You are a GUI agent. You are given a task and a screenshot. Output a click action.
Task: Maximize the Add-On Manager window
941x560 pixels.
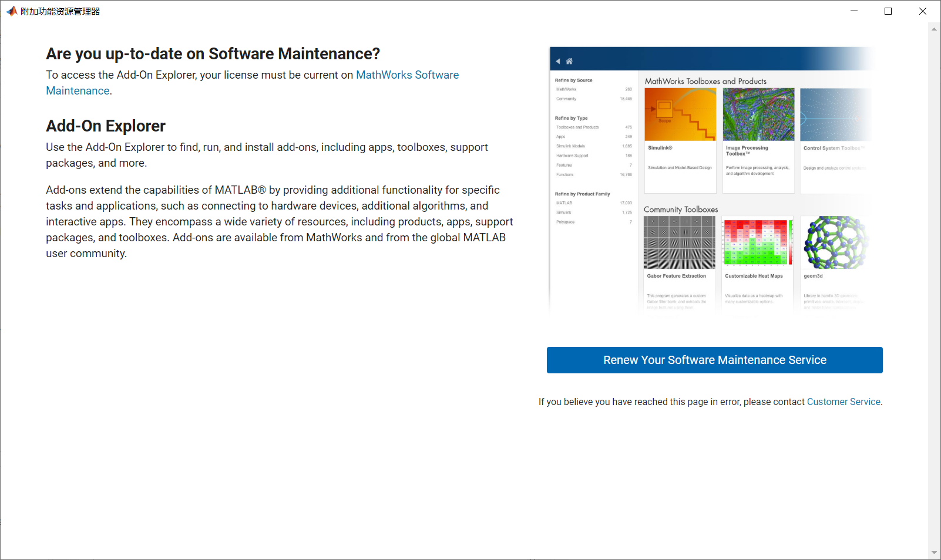point(888,11)
